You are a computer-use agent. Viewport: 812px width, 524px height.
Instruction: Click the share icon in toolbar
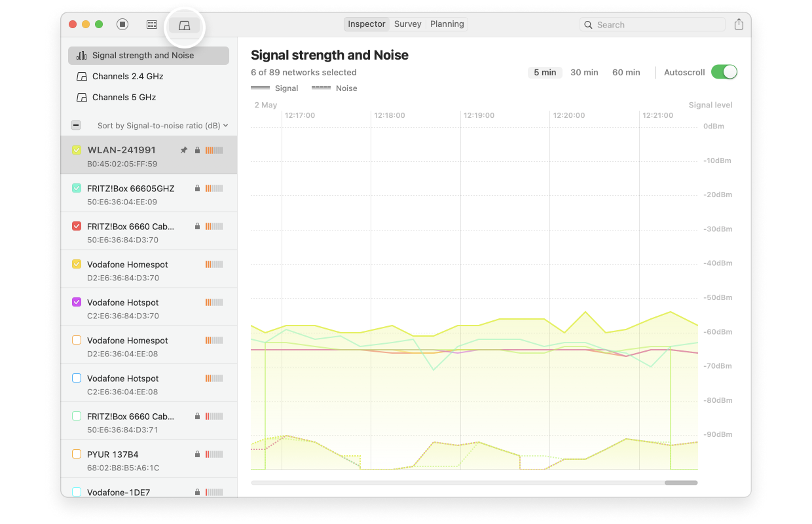coord(739,24)
